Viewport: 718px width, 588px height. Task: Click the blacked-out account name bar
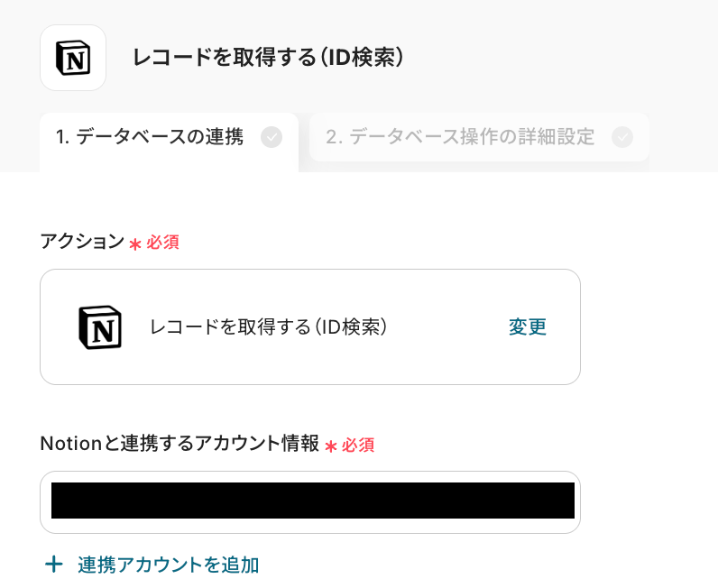coord(312,501)
